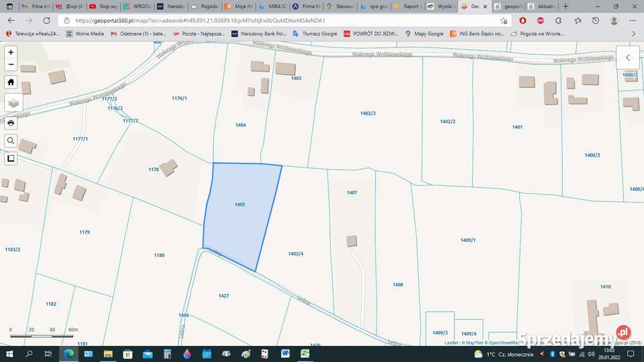
Task: Click the geoportal360.pl address bar
Action: (268, 21)
